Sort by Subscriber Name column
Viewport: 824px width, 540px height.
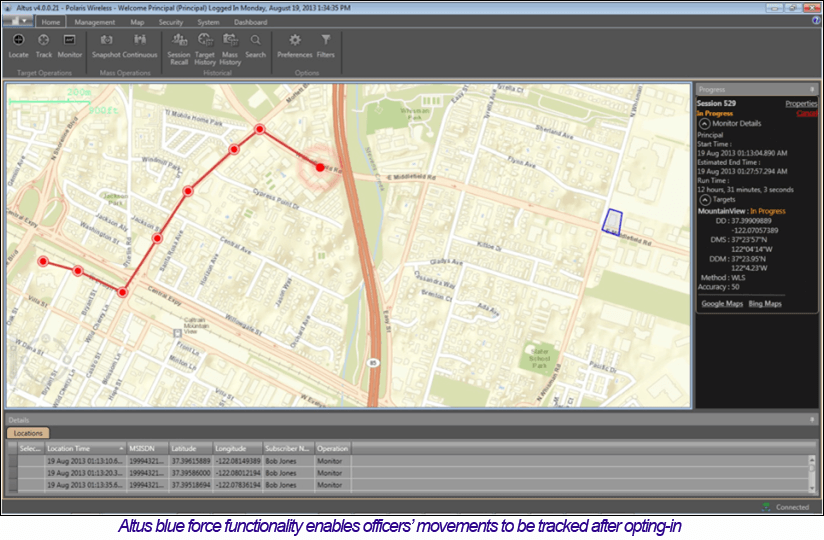point(289,449)
